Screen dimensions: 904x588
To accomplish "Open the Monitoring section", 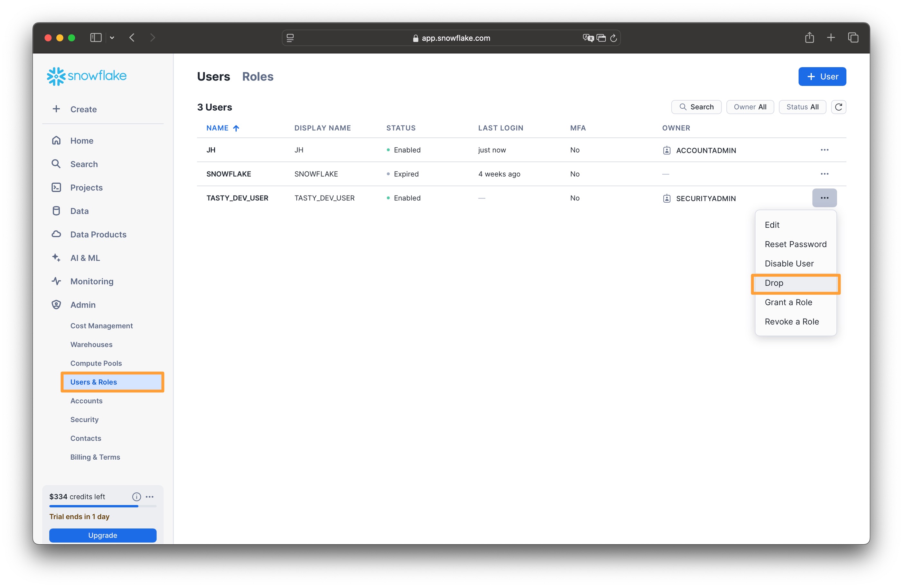I will 91,281.
